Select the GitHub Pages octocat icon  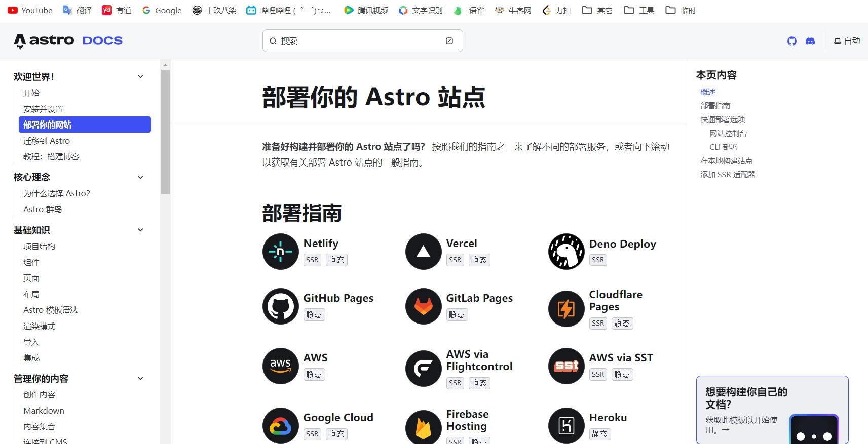click(x=280, y=306)
